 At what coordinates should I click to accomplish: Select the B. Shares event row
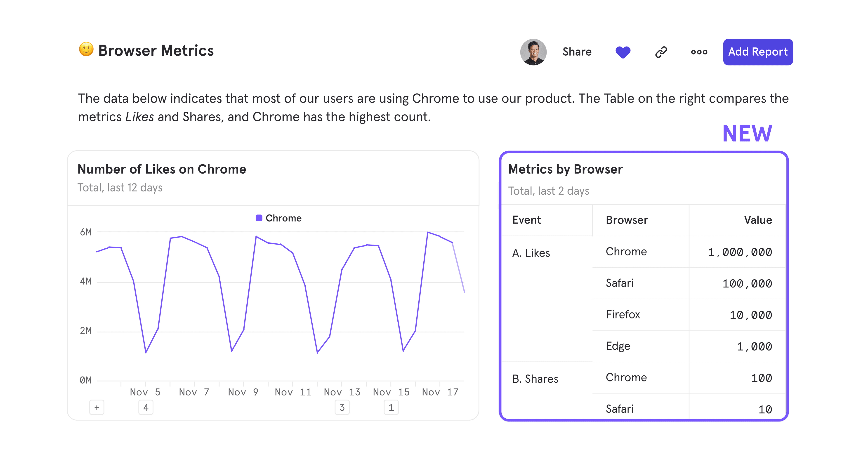tap(535, 379)
